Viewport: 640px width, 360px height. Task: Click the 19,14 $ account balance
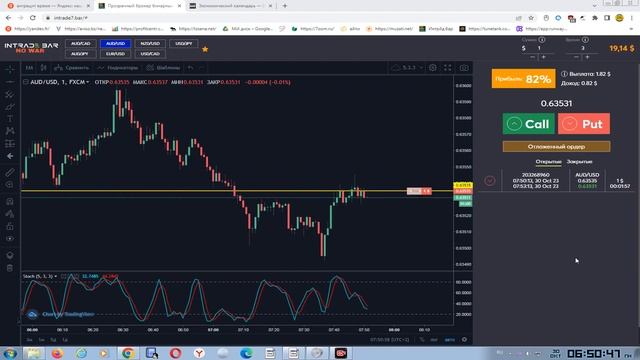coord(622,48)
